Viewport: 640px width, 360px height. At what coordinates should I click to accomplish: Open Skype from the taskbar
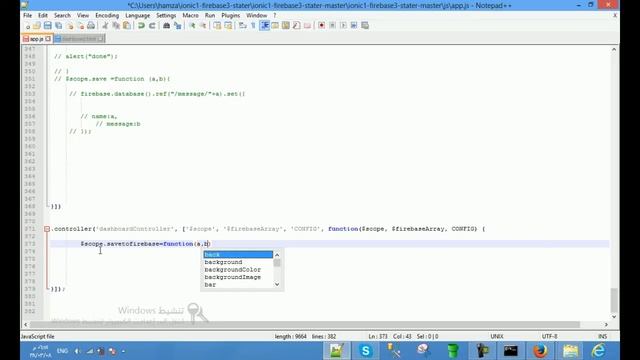(x=365, y=351)
